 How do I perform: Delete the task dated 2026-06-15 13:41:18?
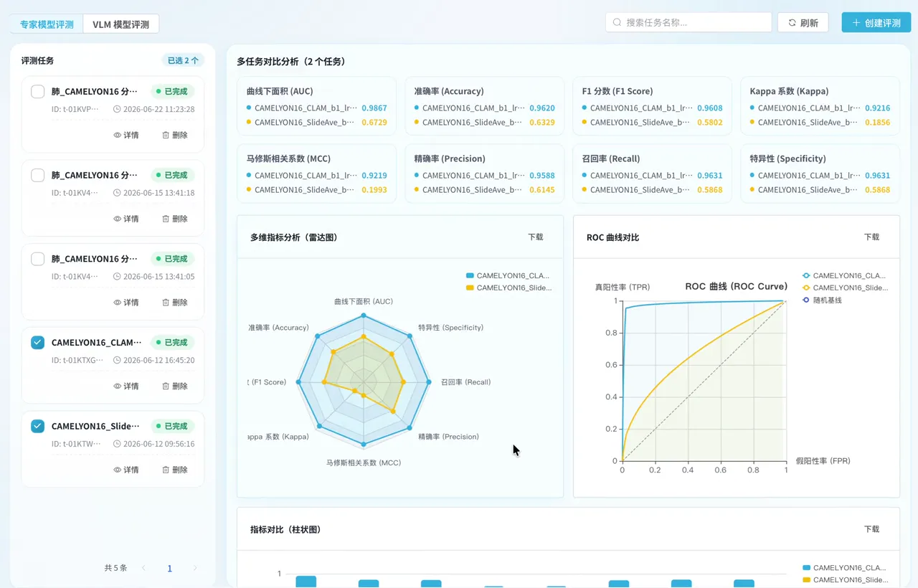click(175, 219)
